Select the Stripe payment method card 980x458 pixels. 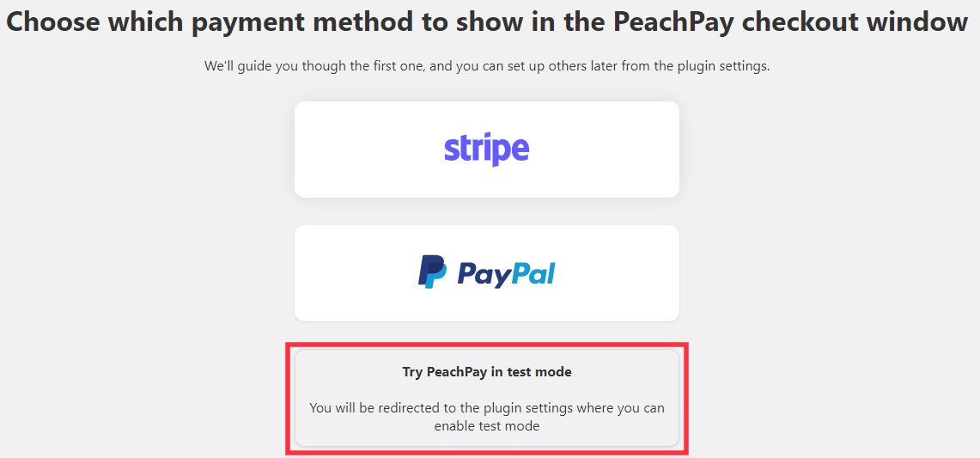pos(487,150)
